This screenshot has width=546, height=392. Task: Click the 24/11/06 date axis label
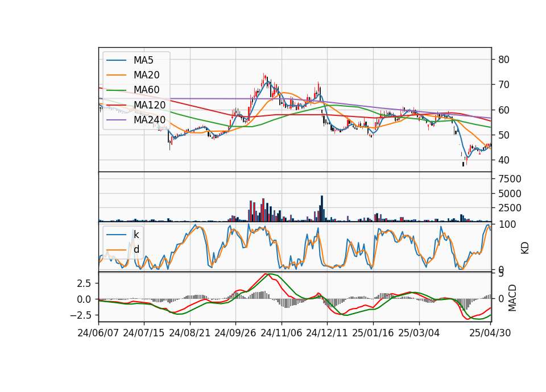coord(282,333)
